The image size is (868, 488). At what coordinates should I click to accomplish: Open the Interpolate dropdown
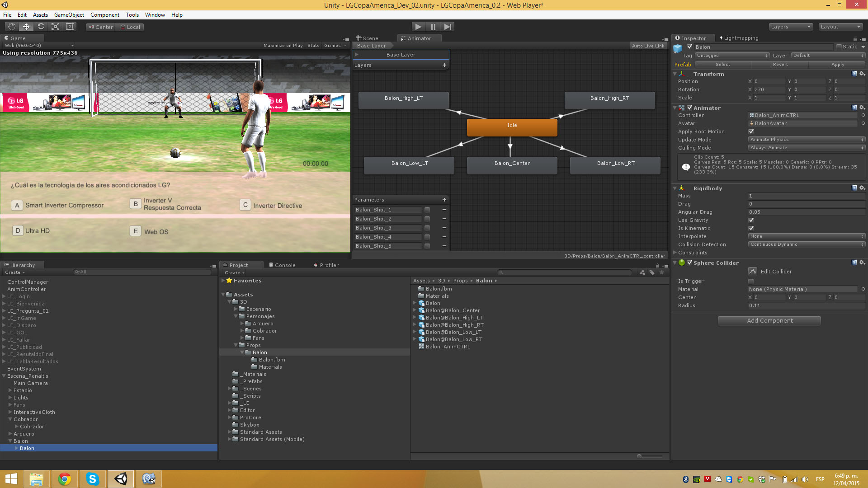coord(807,236)
